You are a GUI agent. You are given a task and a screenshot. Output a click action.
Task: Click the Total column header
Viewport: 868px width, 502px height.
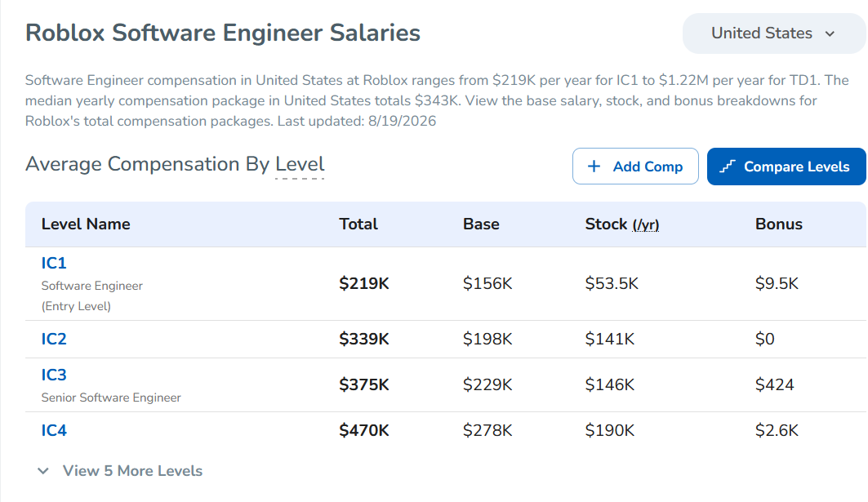click(x=358, y=224)
